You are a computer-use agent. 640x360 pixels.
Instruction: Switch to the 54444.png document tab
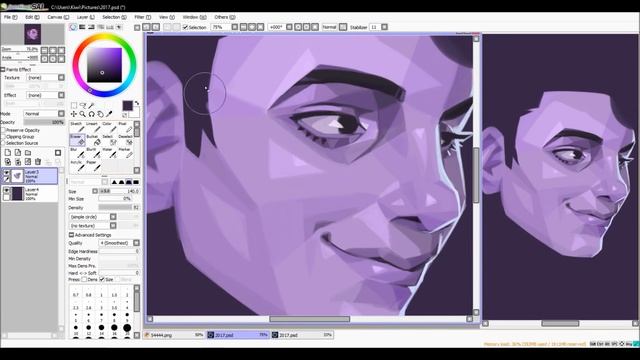coord(174,335)
